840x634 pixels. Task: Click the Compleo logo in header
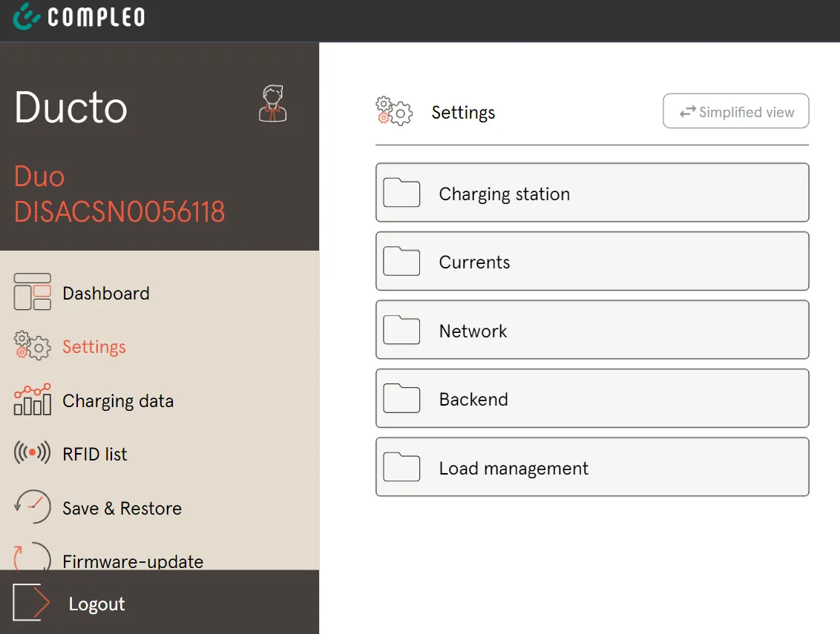(x=79, y=16)
